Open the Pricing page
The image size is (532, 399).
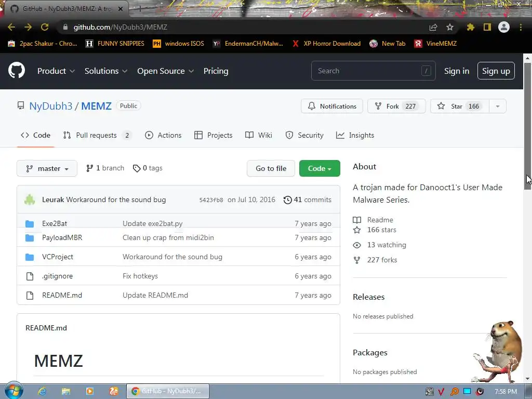click(216, 71)
